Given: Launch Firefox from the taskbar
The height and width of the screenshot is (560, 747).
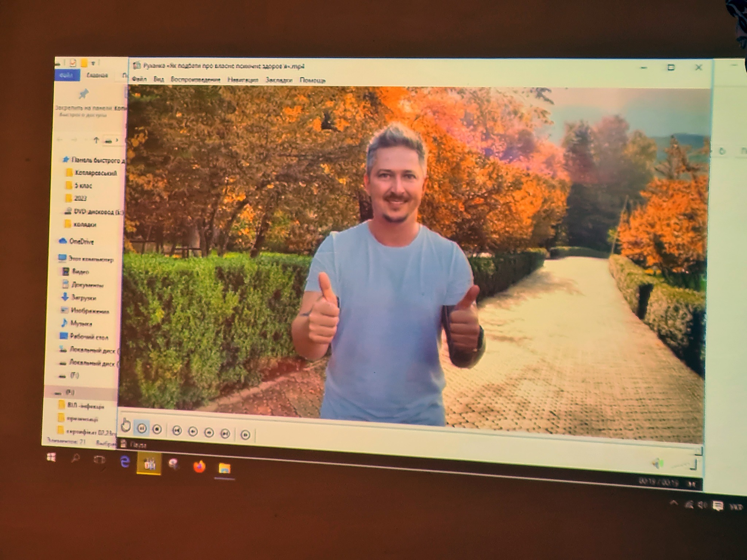Looking at the screenshot, I should point(199,466).
